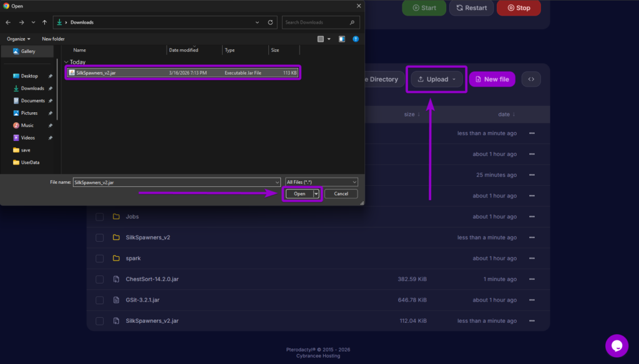Click the details view icon in the toolbar
Image resolution: width=639 pixels, height=364 pixels.
322,38
